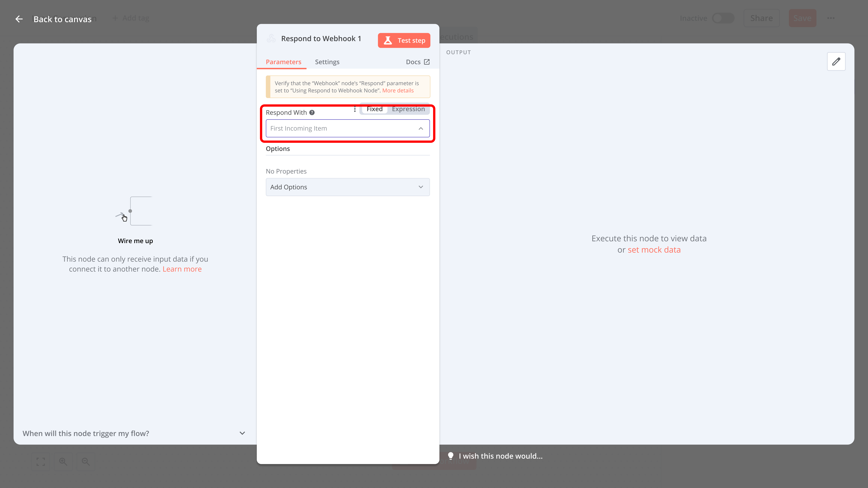Toggle the Inactive workflow switch
Image resolution: width=868 pixels, height=488 pixels.
point(723,18)
